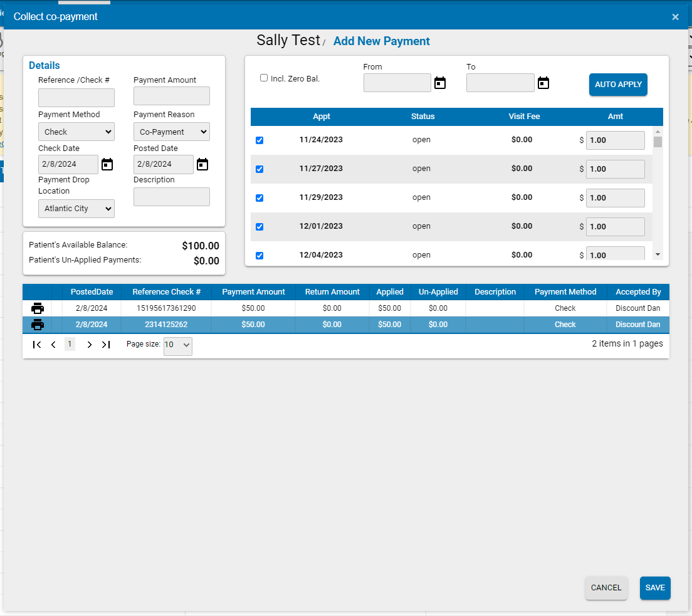Jump to the last payments page

[105, 344]
